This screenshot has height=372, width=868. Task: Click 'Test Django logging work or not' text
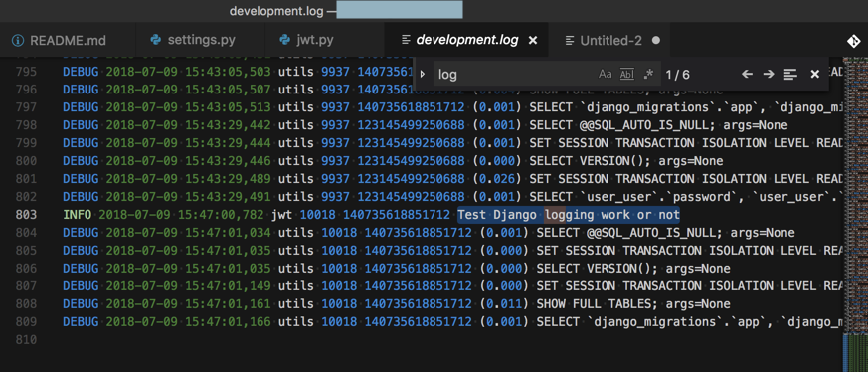tap(569, 215)
